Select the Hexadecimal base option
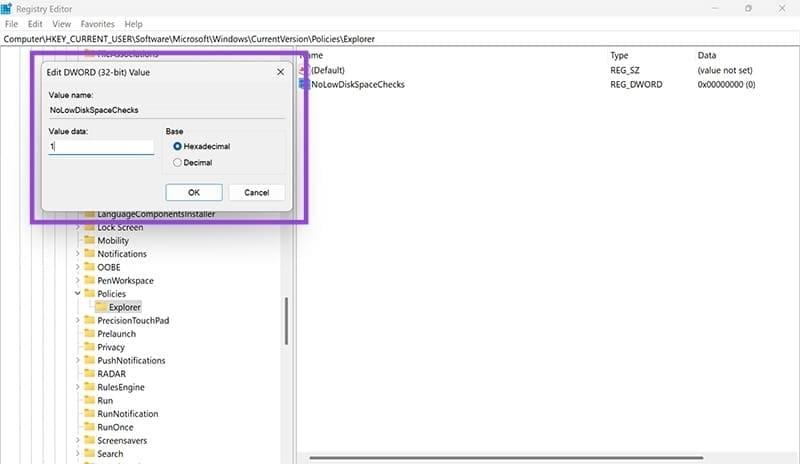This screenshot has height=464, width=800. point(178,146)
